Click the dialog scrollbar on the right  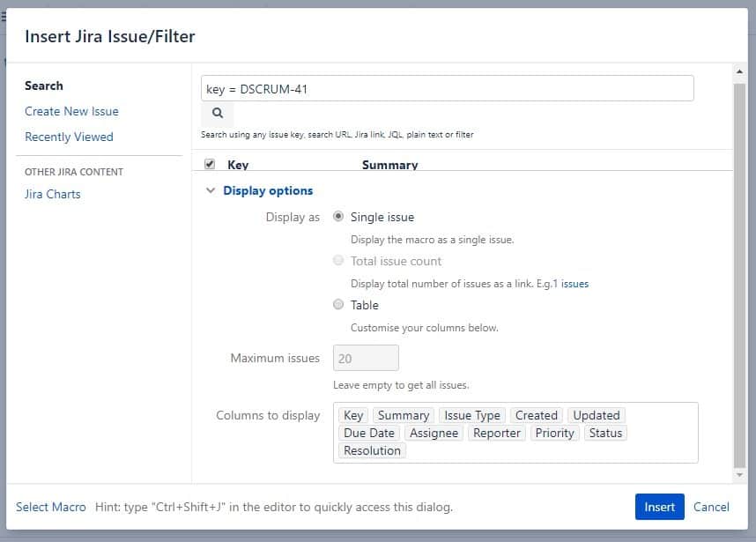(738, 264)
